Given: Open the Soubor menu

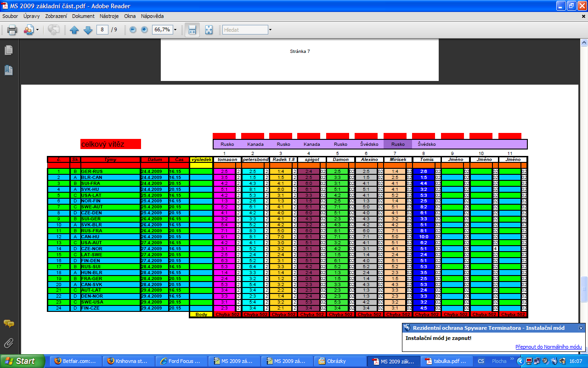Looking at the screenshot, I should [10, 16].
